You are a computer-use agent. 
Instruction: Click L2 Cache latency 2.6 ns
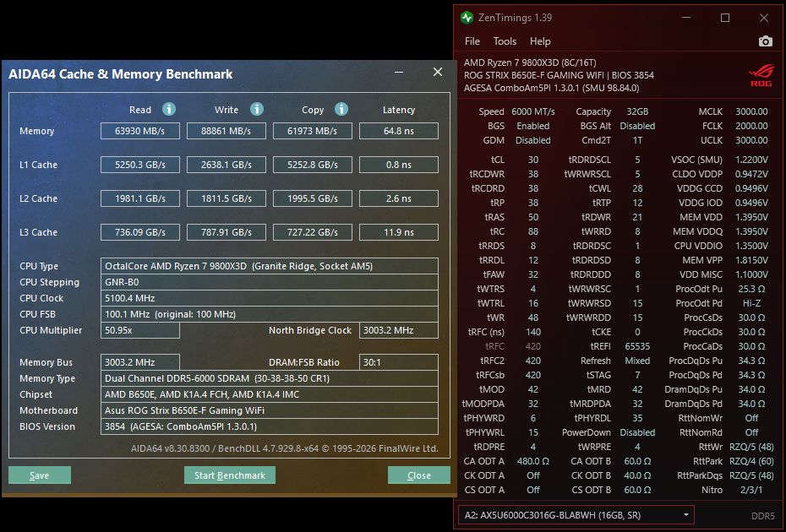(x=399, y=198)
